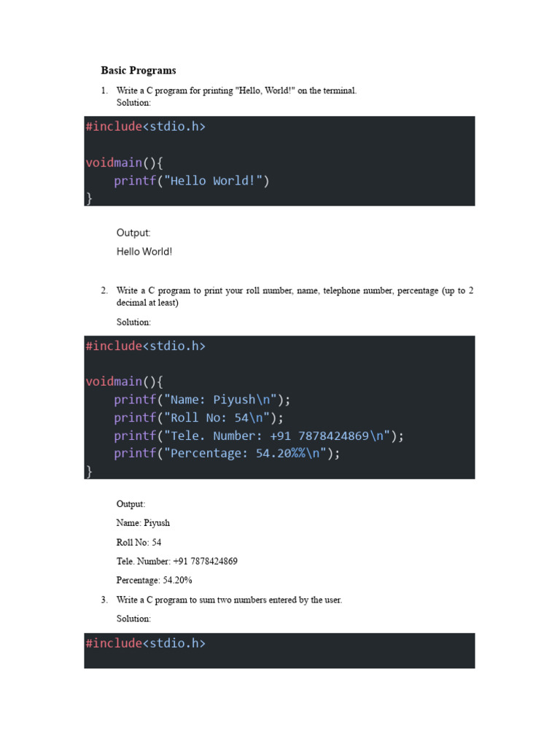This screenshot has width=560, height=747.
Task: Click the "Percentage: 54.20%" output line
Action: (154, 580)
